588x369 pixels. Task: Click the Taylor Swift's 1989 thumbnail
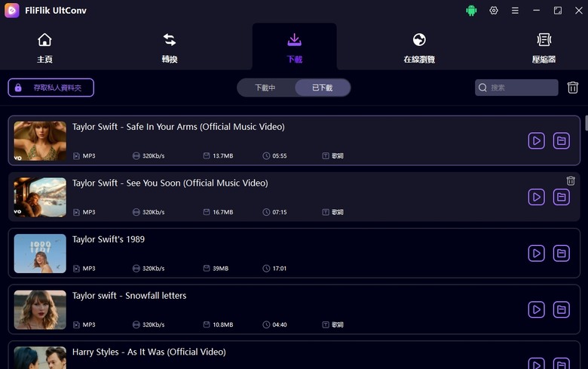pos(40,254)
